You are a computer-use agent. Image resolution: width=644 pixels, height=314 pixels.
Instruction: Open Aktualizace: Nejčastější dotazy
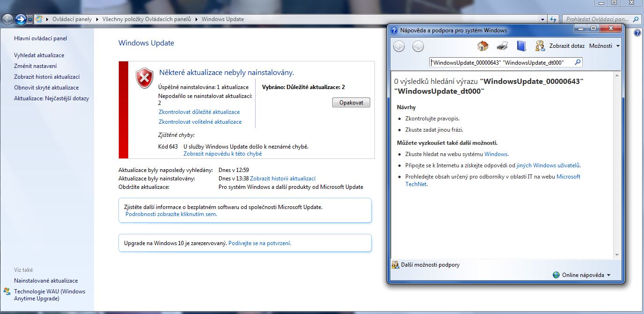pos(51,98)
